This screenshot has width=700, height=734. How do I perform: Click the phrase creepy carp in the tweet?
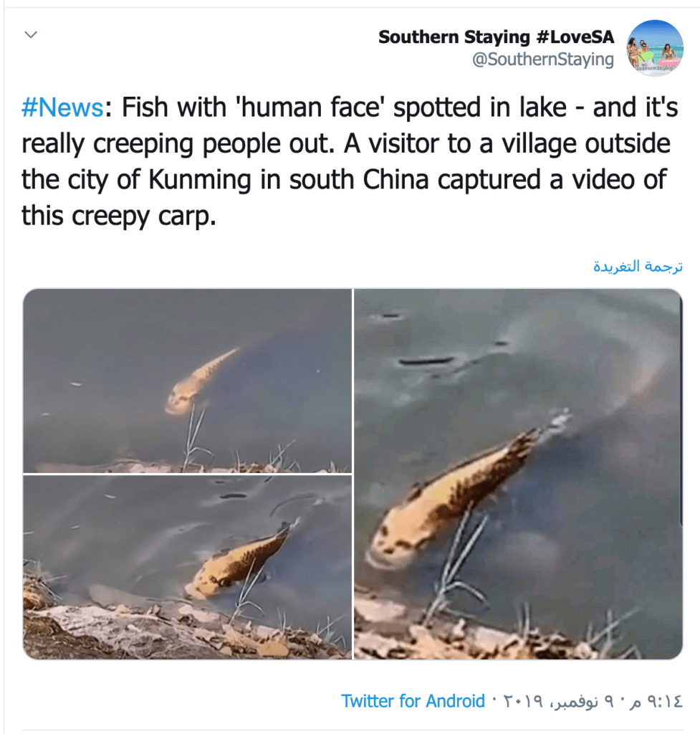144,216
